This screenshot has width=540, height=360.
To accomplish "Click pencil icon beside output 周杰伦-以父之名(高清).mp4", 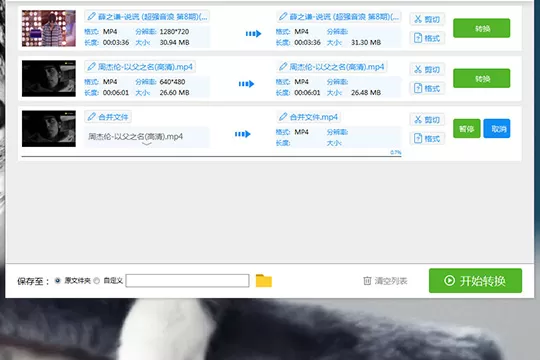I will click(283, 66).
